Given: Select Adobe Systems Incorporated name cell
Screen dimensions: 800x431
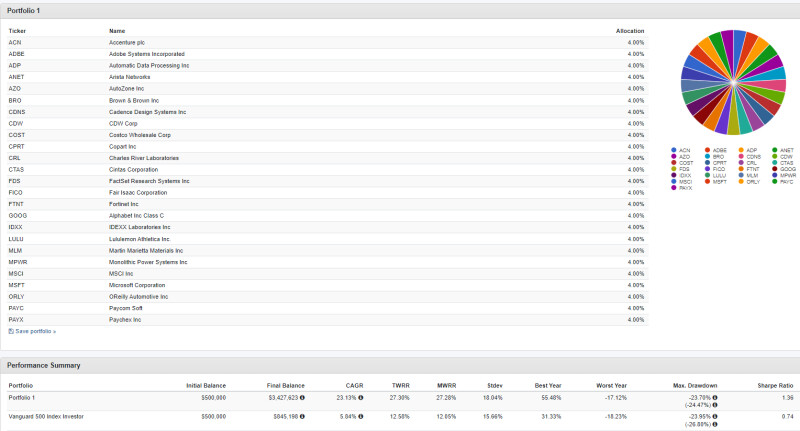Looking at the screenshot, I should [146, 54].
